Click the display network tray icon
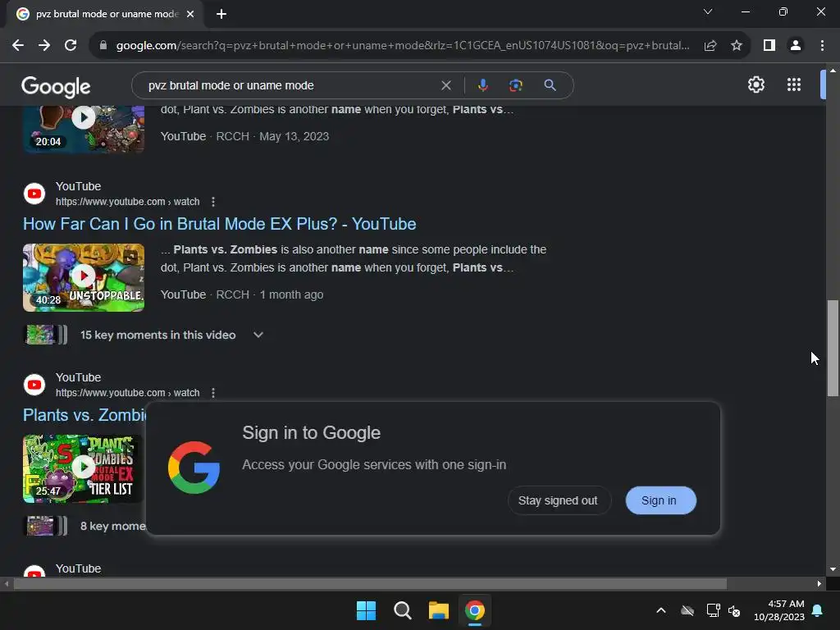Screen dimensions: 840x630 (x=713, y=610)
